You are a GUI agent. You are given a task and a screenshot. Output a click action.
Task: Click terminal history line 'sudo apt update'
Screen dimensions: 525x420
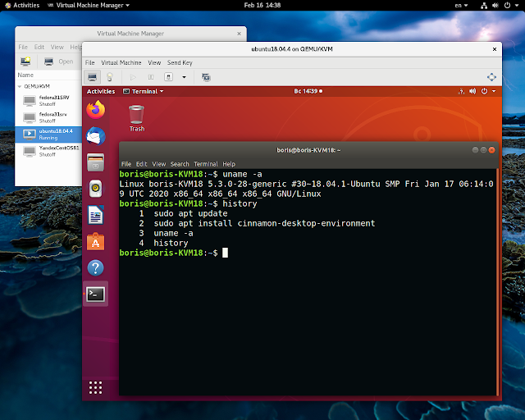pyautogui.click(x=190, y=213)
